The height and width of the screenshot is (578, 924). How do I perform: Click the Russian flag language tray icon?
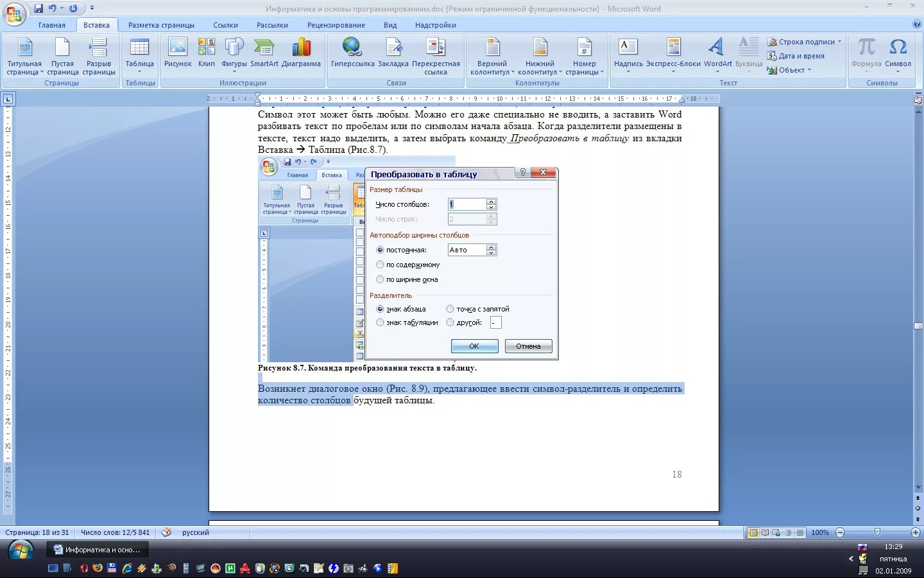tap(862, 547)
